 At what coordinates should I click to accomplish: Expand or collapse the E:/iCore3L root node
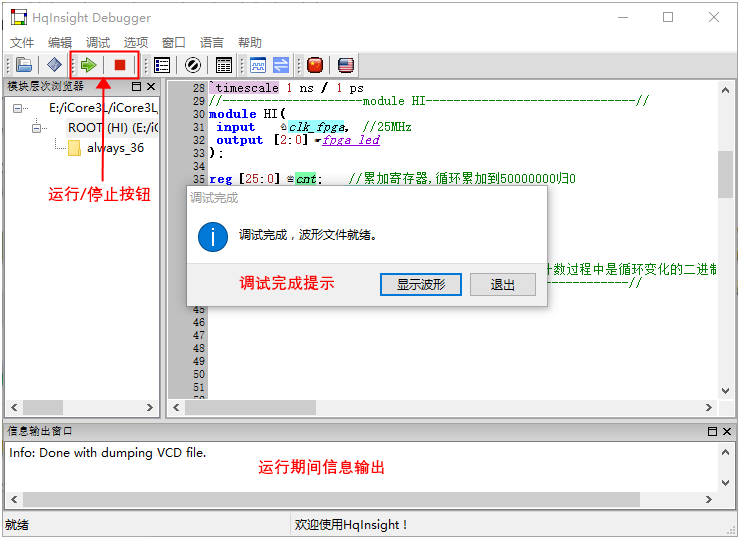[19, 108]
